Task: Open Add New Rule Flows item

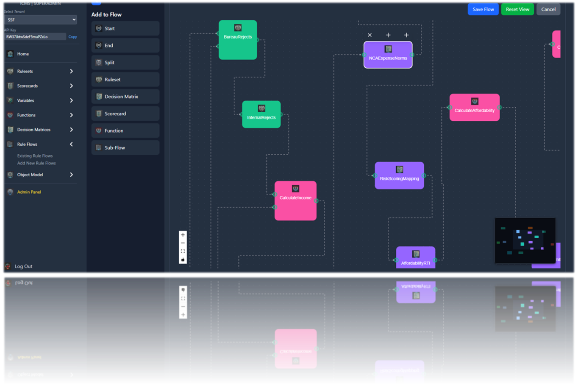Action: pos(36,163)
